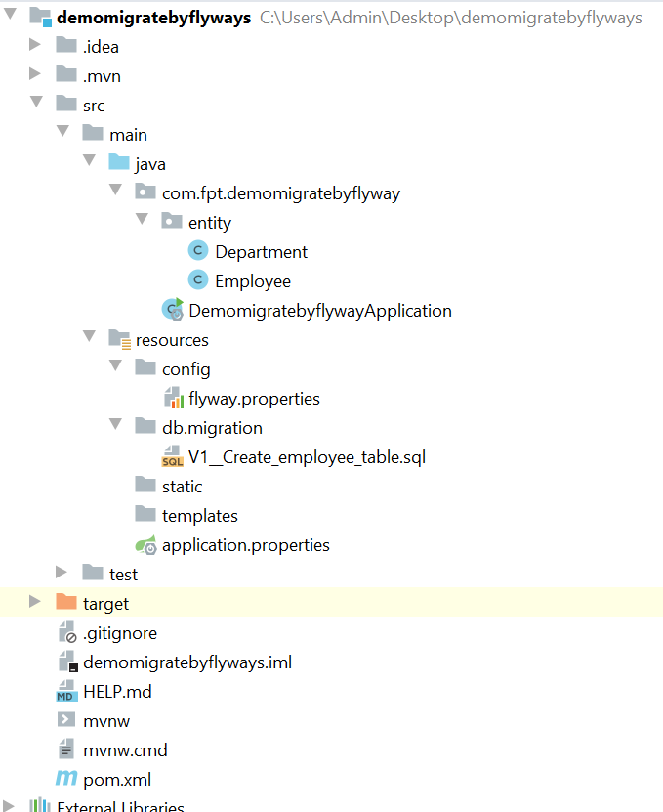This screenshot has height=812, width=663.
Task: Click the flyway.properties file icon
Action: 174,398
